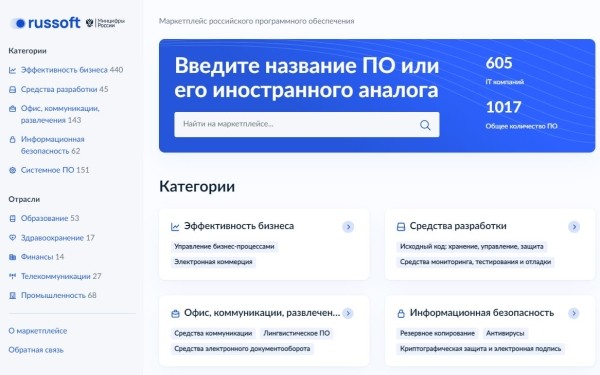Select the chart icon beside sidebar Эффективность бизнеса

[13, 70]
